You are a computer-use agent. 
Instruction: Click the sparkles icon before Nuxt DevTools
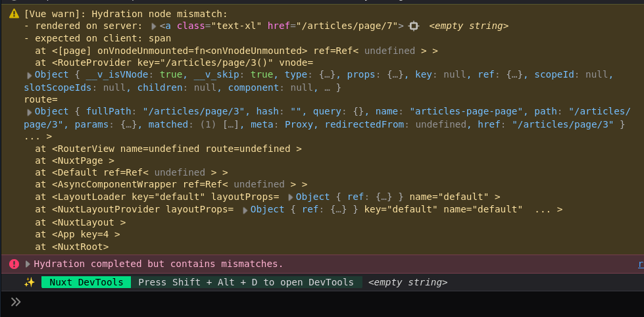(29, 282)
